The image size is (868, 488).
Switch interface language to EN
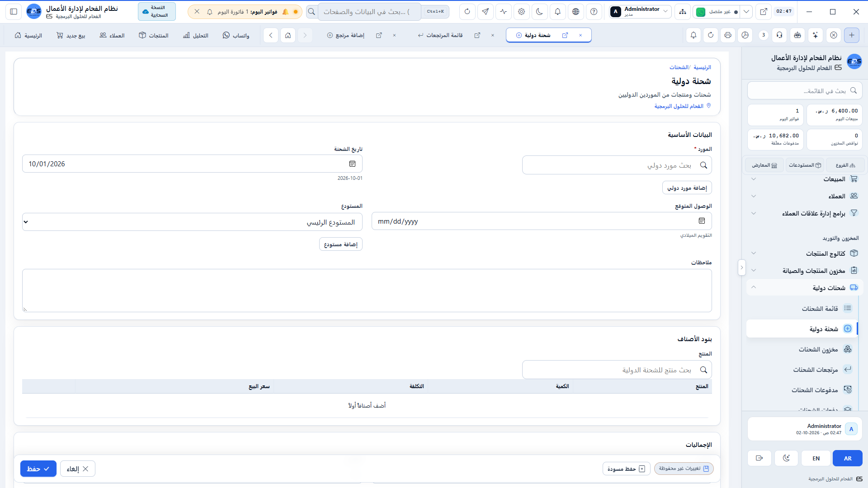pyautogui.click(x=816, y=458)
